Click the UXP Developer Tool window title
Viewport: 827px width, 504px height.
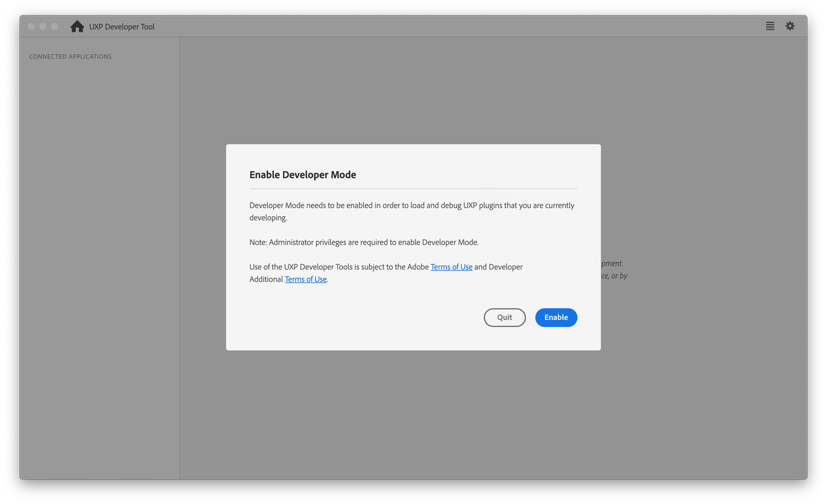pyautogui.click(x=122, y=26)
